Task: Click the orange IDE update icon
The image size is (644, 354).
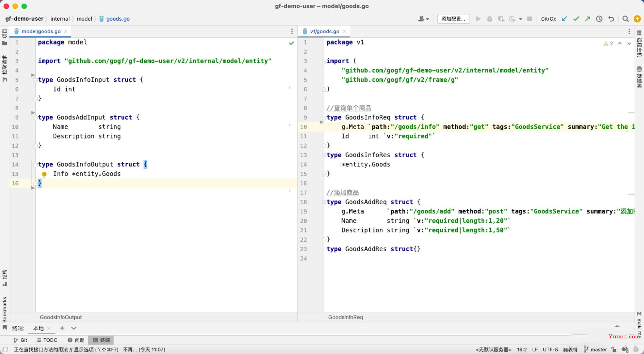Action: coord(637,19)
